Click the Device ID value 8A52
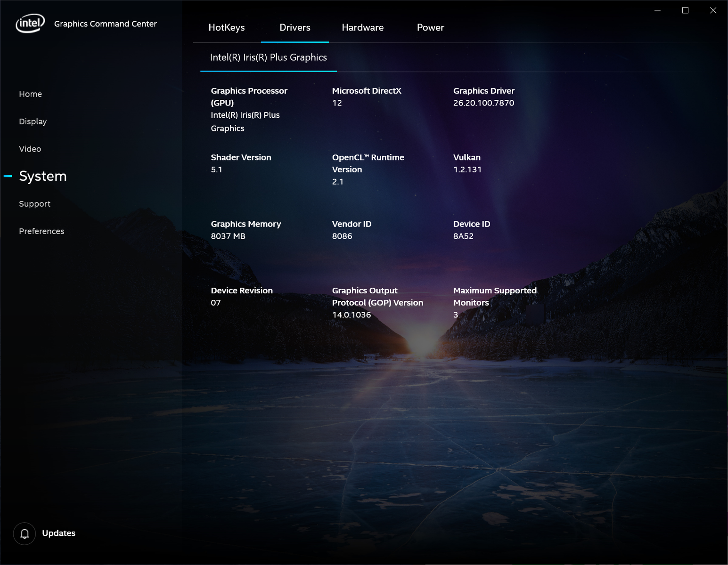The width and height of the screenshot is (728, 565). click(x=463, y=236)
